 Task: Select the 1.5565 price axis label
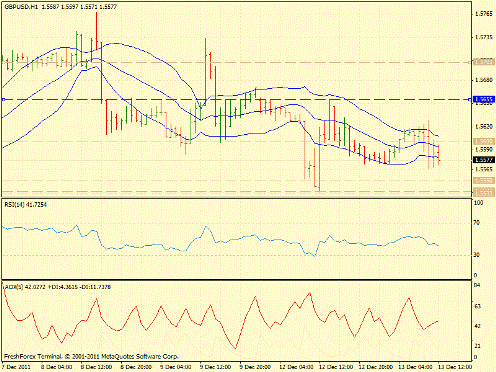[483, 169]
